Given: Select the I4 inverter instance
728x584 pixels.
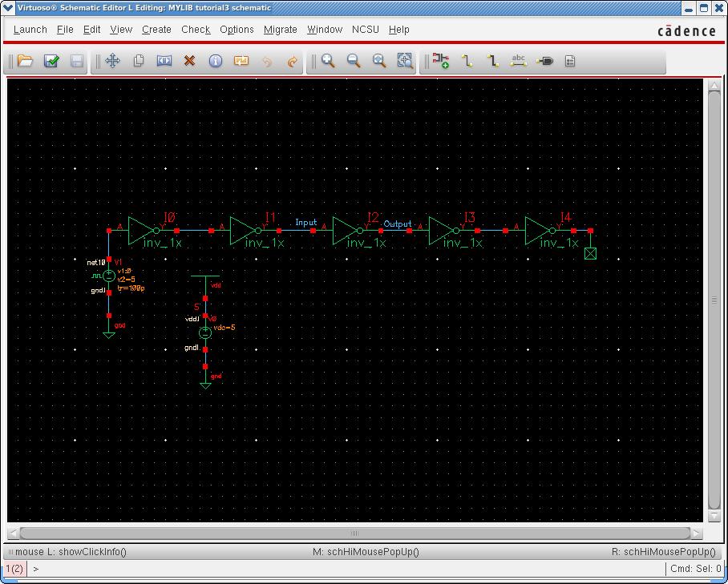Looking at the screenshot, I should 540,231.
